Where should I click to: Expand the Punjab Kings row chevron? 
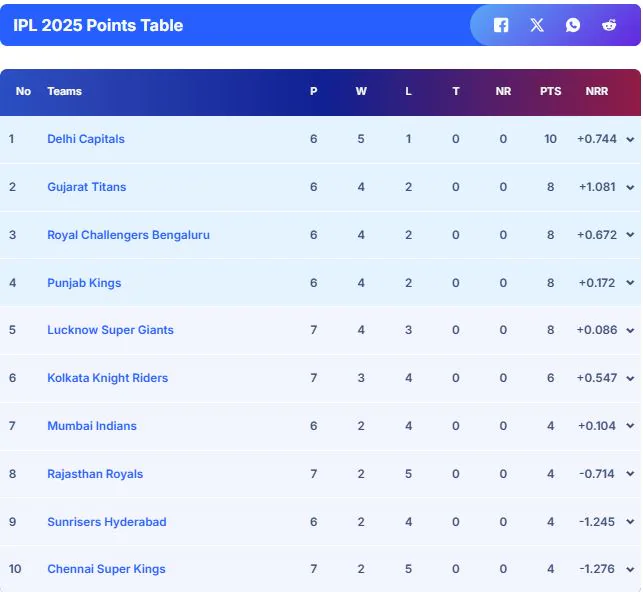[630, 284]
